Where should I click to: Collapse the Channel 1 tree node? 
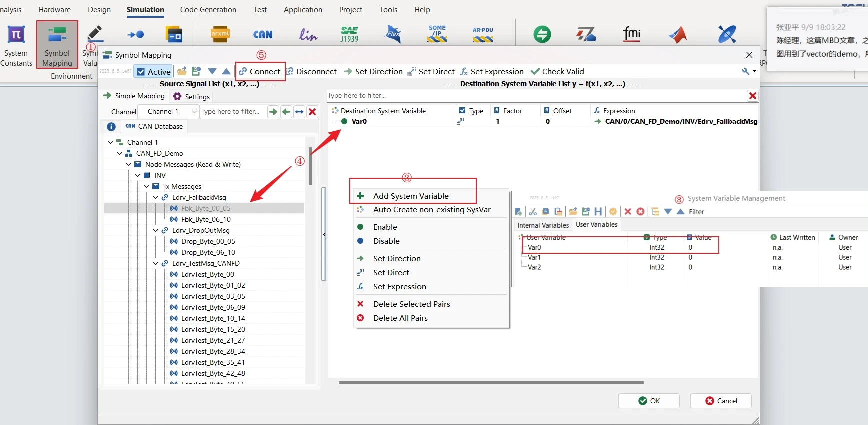110,142
